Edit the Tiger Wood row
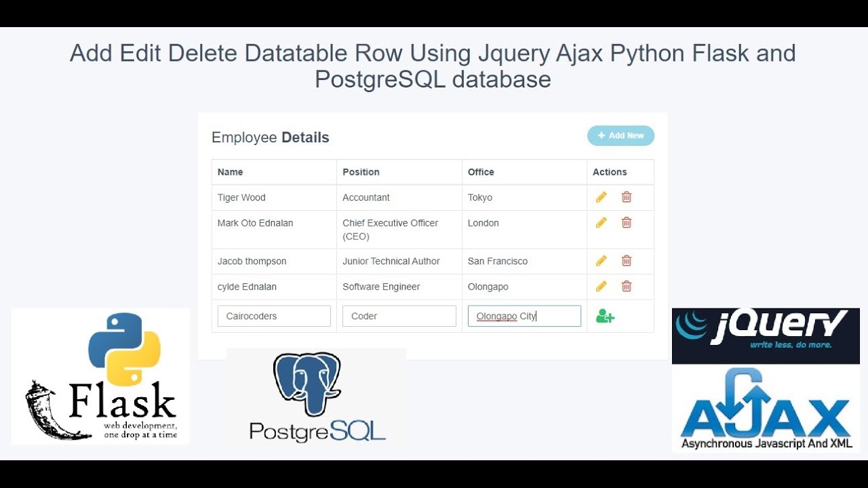 pyautogui.click(x=601, y=197)
